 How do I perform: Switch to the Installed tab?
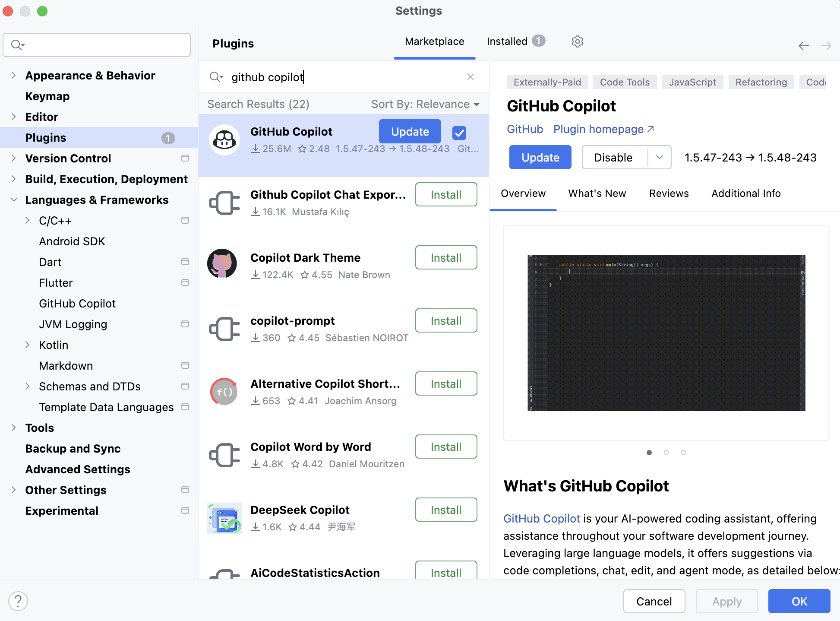point(507,41)
